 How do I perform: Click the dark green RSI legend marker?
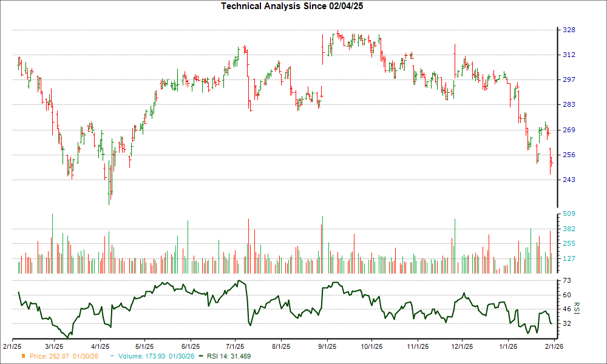point(202,357)
